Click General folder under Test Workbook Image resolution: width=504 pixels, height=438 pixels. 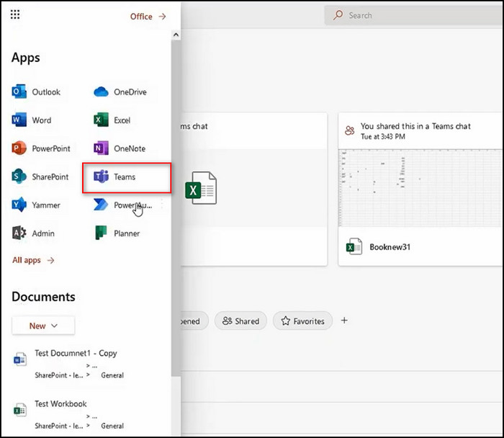coord(112,426)
